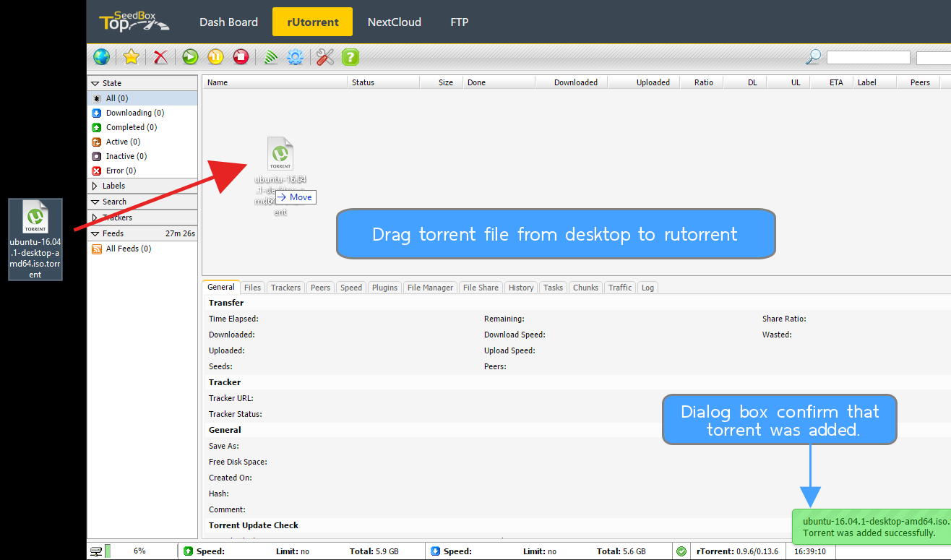Sort by Size column header
Viewport: 951px width, 560px height.
pos(442,82)
